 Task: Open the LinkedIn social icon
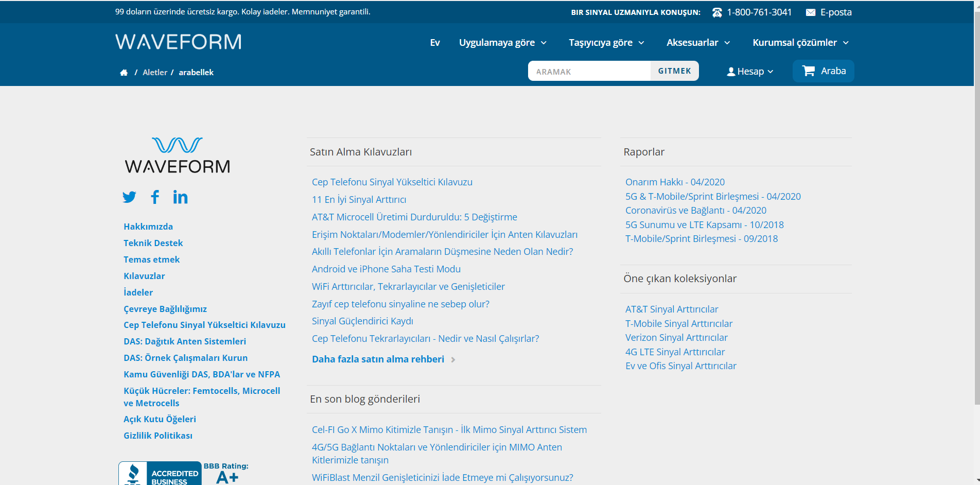[180, 197]
